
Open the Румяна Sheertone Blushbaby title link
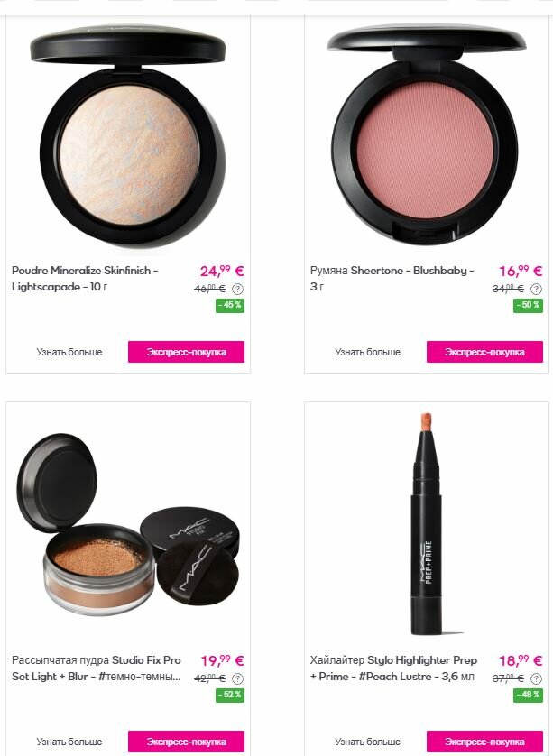392,279
